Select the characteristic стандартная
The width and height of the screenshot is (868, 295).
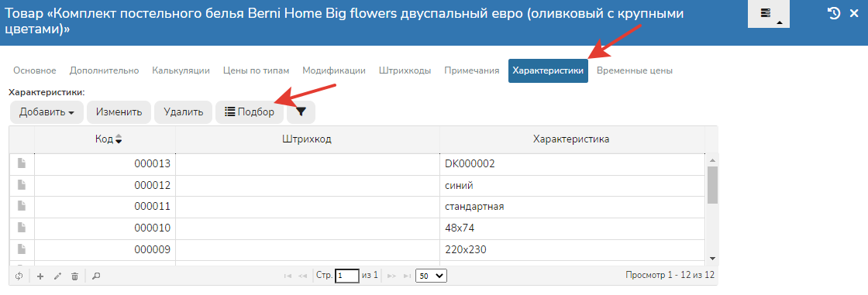(572, 207)
